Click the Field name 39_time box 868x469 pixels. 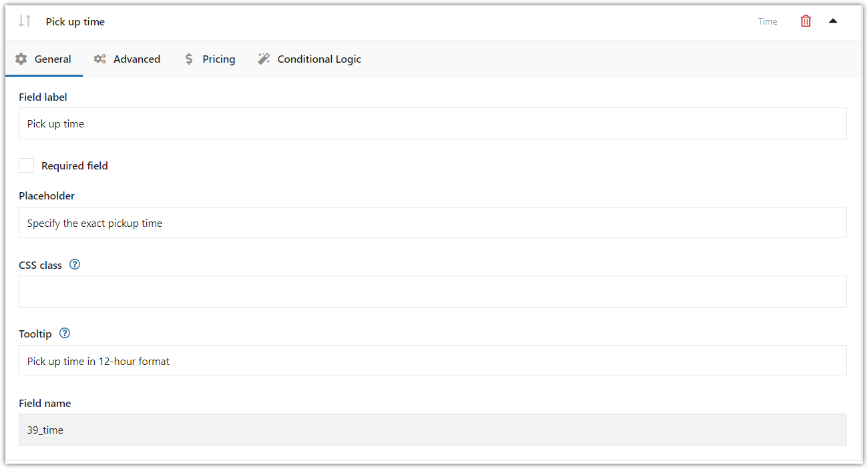coord(432,430)
